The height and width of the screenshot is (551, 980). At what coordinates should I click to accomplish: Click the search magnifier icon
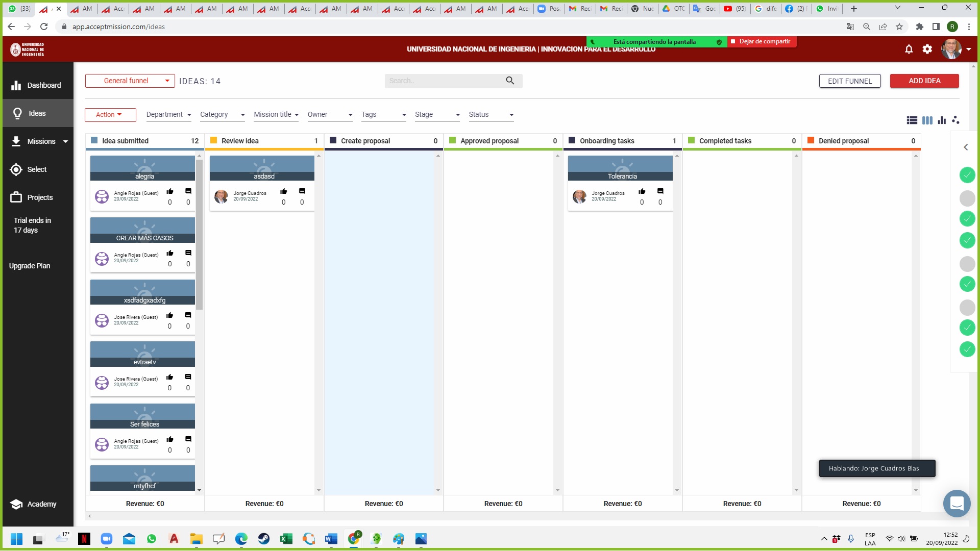[510, 81]
